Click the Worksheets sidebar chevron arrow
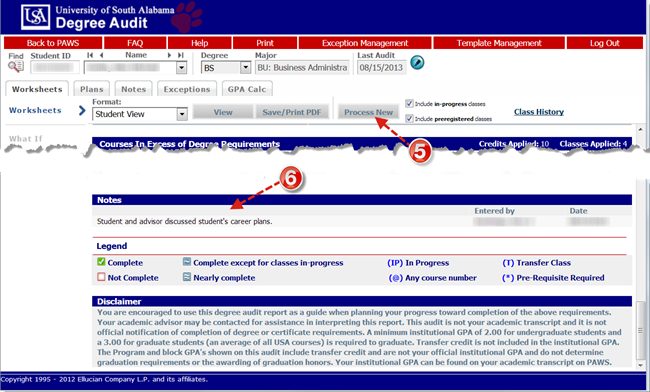The height and width of the screenshot is (392, 650). [x=82, y=110]
